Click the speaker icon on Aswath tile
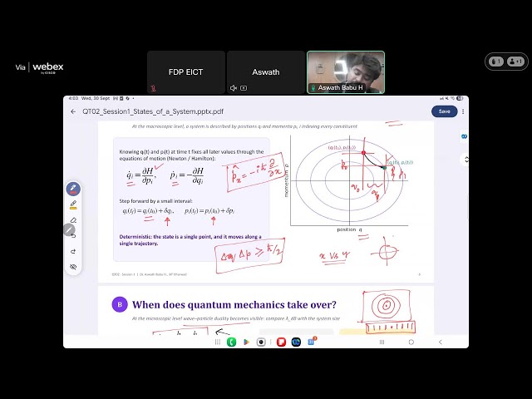Viewport: 532px width, 399px height. click(x=234, y=88)
